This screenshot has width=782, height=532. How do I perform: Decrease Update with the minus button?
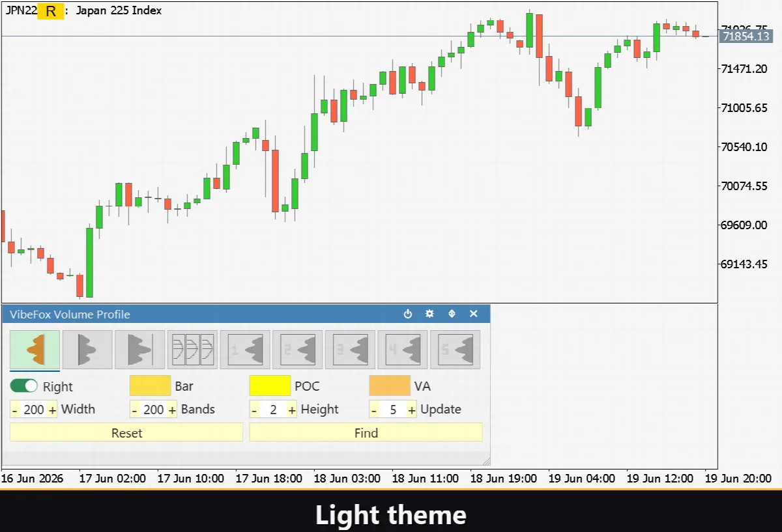coord(374,410)
